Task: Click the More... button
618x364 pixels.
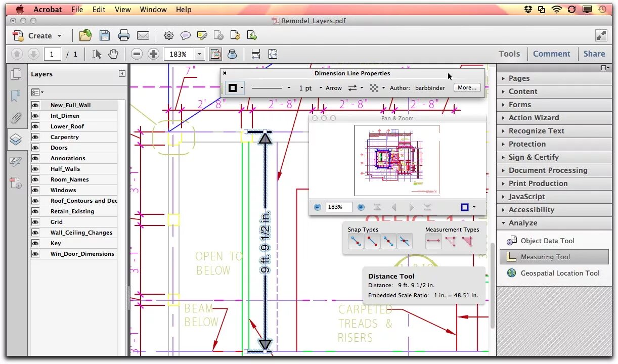Action: coord(467,88)
